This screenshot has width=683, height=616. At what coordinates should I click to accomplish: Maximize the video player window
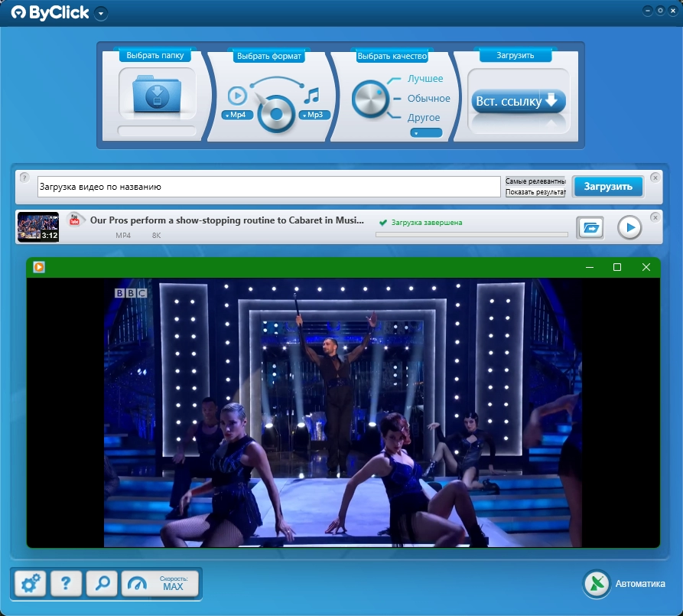(x=617, y=267)
